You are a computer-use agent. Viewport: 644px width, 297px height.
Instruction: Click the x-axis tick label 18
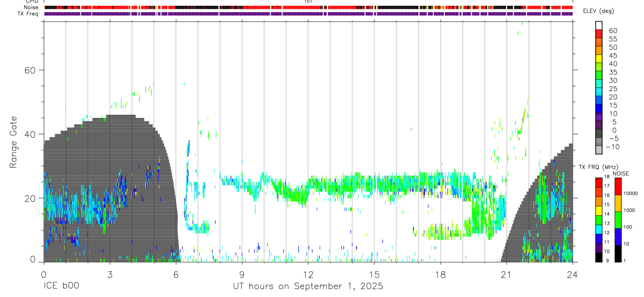[440, 273]
